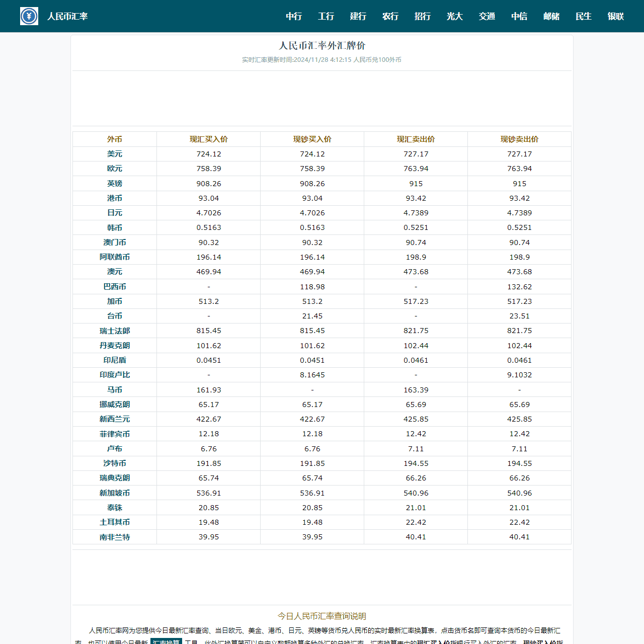Click the 澳门币 currency name
This screenshot has width=644, height=644.
(x=115, y=243)
